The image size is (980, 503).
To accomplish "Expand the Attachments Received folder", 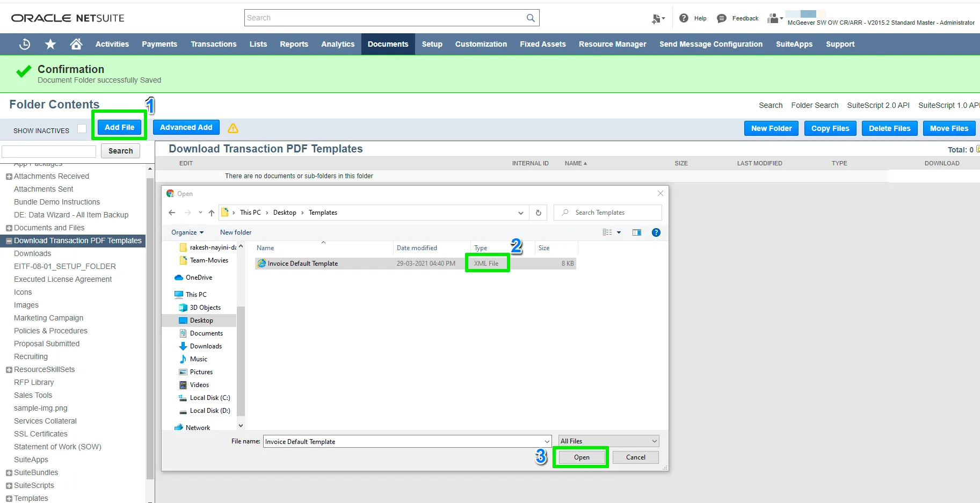I will pyautogui.click(x=9, y=177).
